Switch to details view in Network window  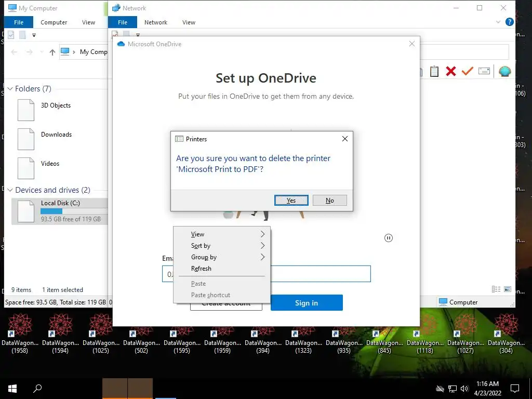[x=496, y=289]
